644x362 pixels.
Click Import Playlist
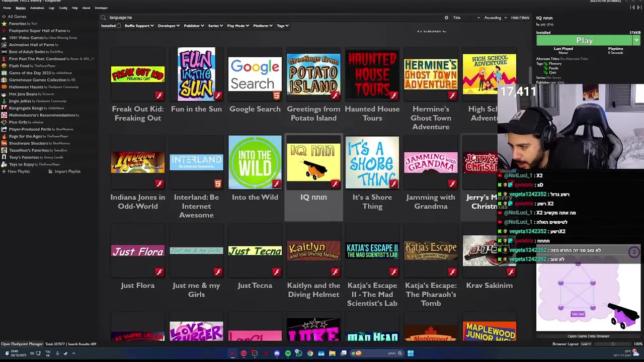click(64, 171)
